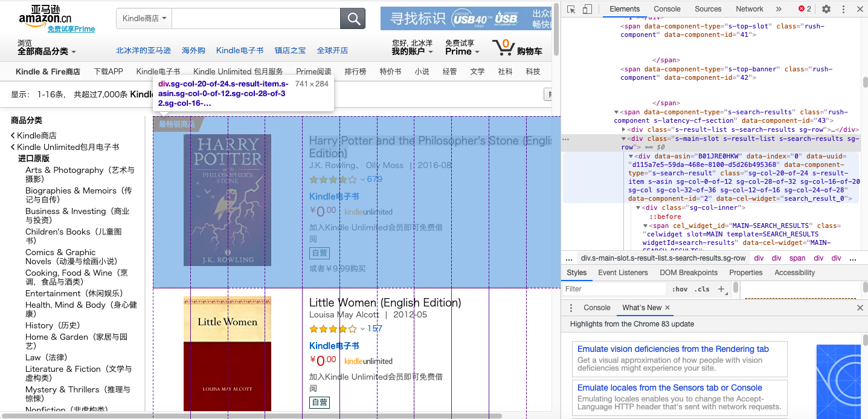This screenshot has height=419, width=868.
Task: Expand the s-search-results span node
Action: 617,112
